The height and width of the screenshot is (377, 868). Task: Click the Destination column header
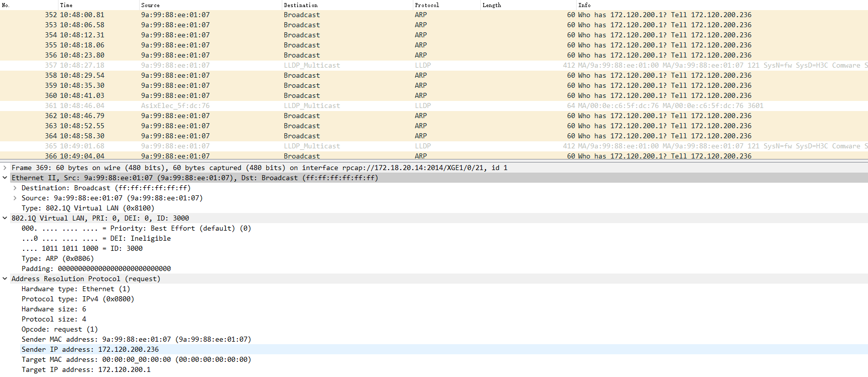347,5
